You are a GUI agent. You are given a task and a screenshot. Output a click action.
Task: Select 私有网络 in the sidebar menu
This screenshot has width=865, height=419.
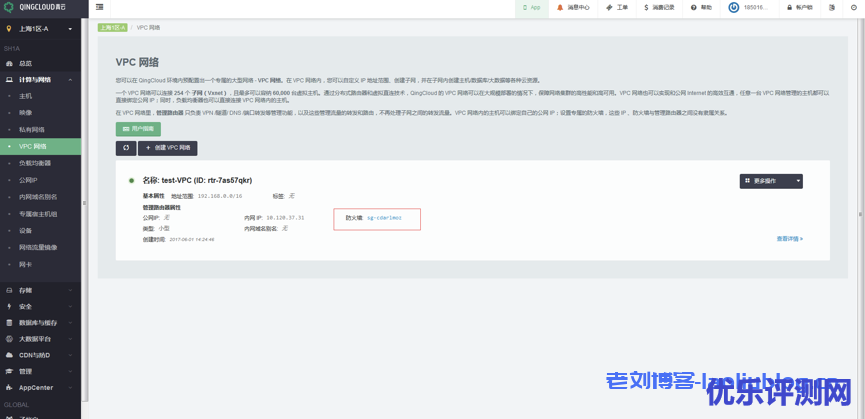[x=32, y=129]
